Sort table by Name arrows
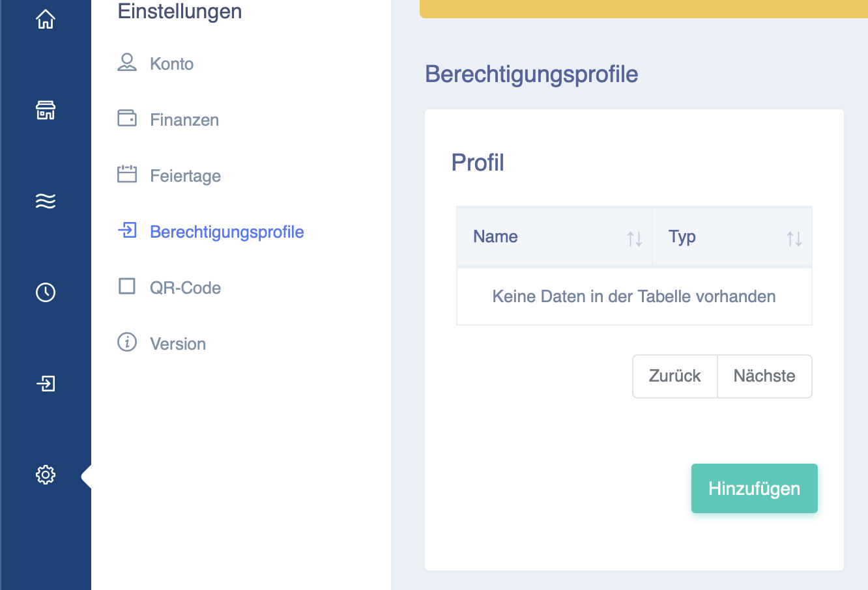Screen dimensions: 868x590 click(x=635, y=239)
